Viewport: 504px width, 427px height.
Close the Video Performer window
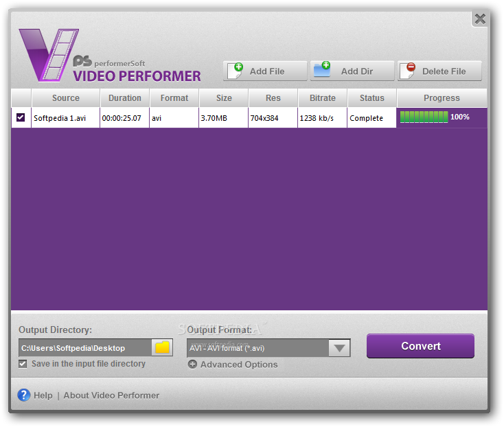click(x=480, y=19)
